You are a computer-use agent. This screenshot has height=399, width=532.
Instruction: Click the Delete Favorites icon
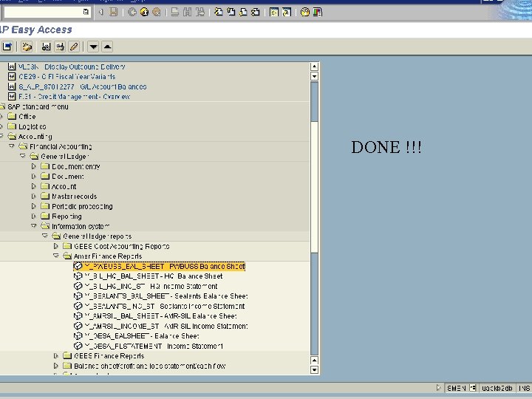point(60,47)
